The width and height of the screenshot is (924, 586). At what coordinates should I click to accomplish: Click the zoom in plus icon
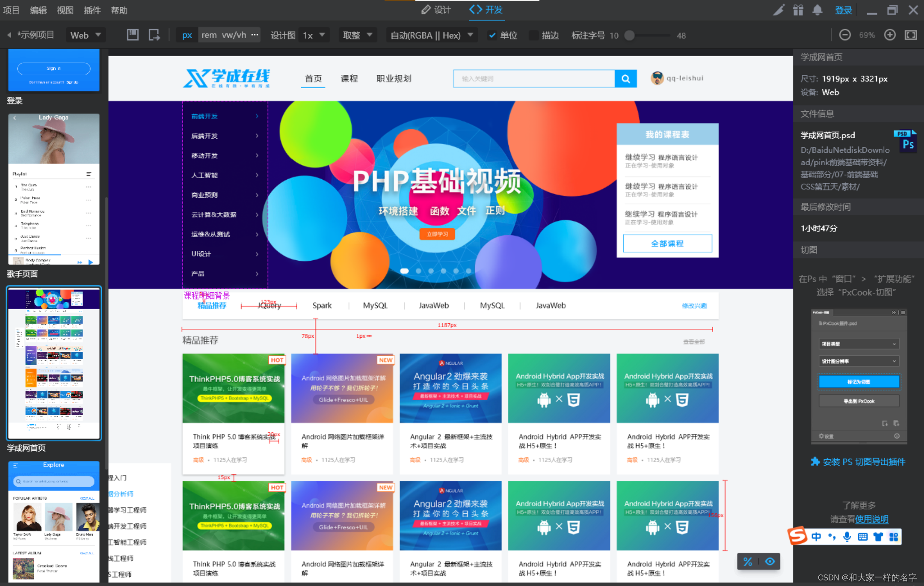point(890,35)
